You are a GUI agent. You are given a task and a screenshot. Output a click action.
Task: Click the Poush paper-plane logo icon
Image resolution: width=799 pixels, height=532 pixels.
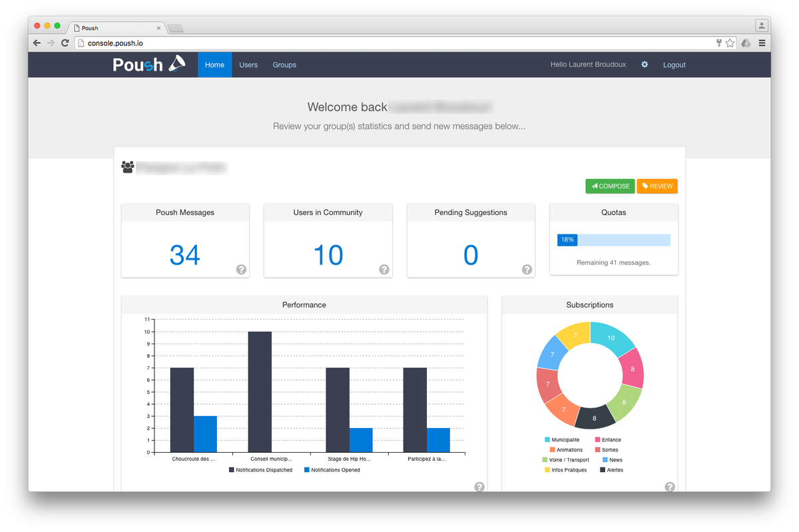tap(176, 64)
